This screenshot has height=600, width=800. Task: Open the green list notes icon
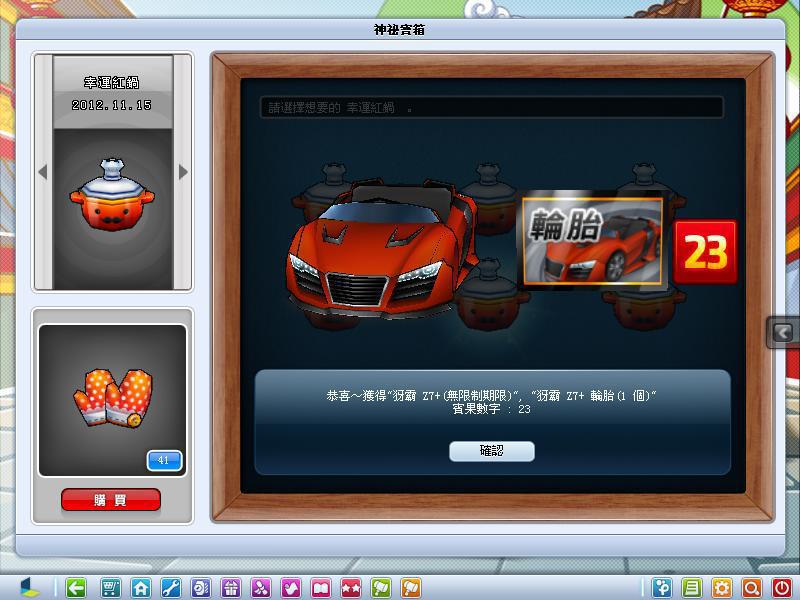coord(692,588)
